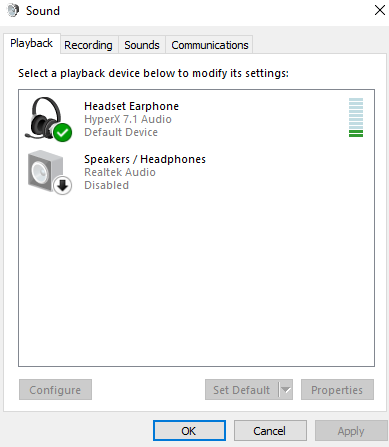Open the Communications tab
The width and height of the screenshot is (389, 447).
coord(210,45)
